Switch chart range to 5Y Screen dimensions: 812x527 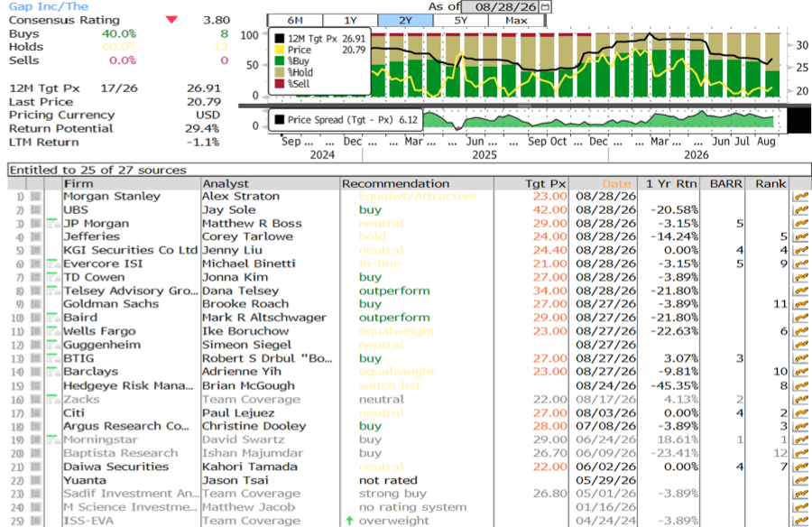[461, 20]
